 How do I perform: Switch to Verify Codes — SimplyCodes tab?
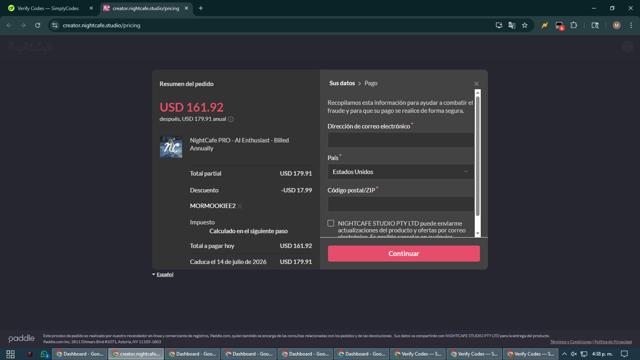click(x=48, y=8)
